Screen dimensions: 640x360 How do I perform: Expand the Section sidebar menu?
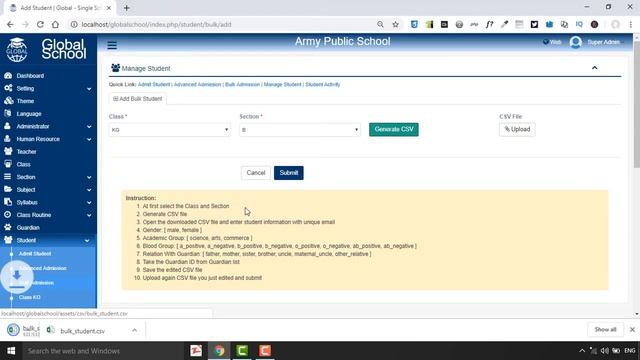pyautogui.click(x=48, y=177)
